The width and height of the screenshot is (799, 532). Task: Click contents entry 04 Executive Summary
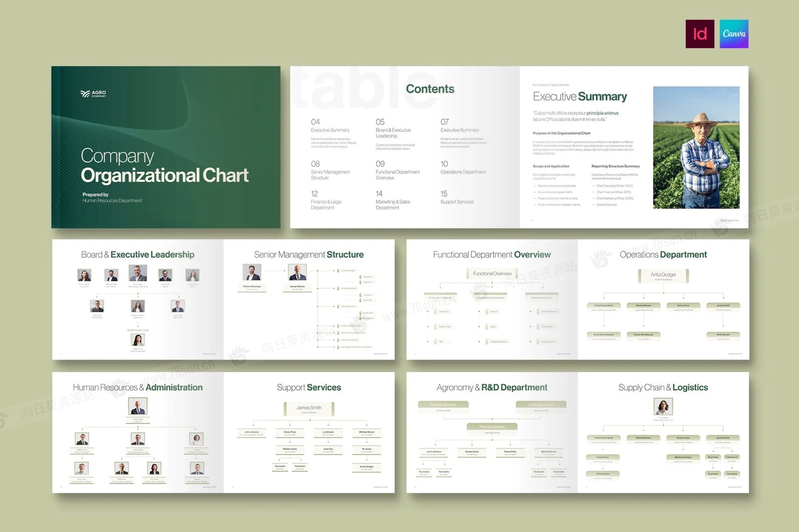(x=330, y=126)
